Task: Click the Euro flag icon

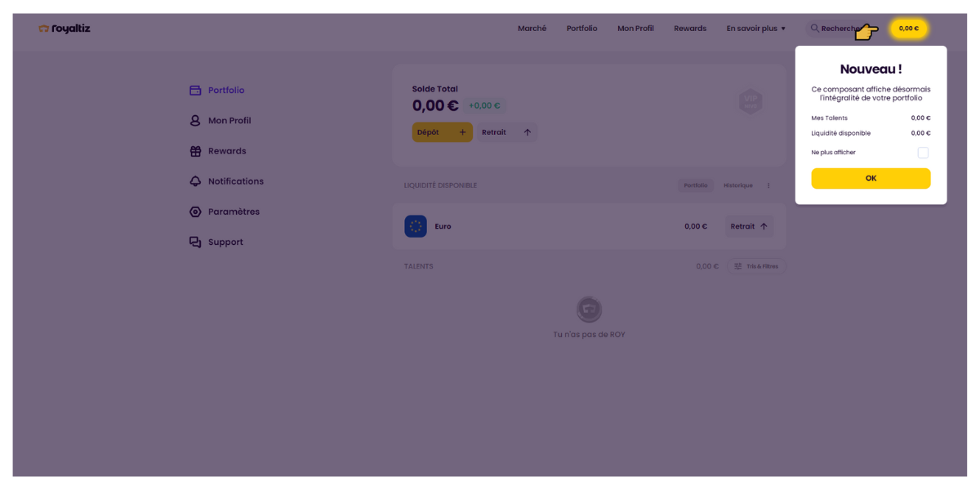Action: coord(416,226)
